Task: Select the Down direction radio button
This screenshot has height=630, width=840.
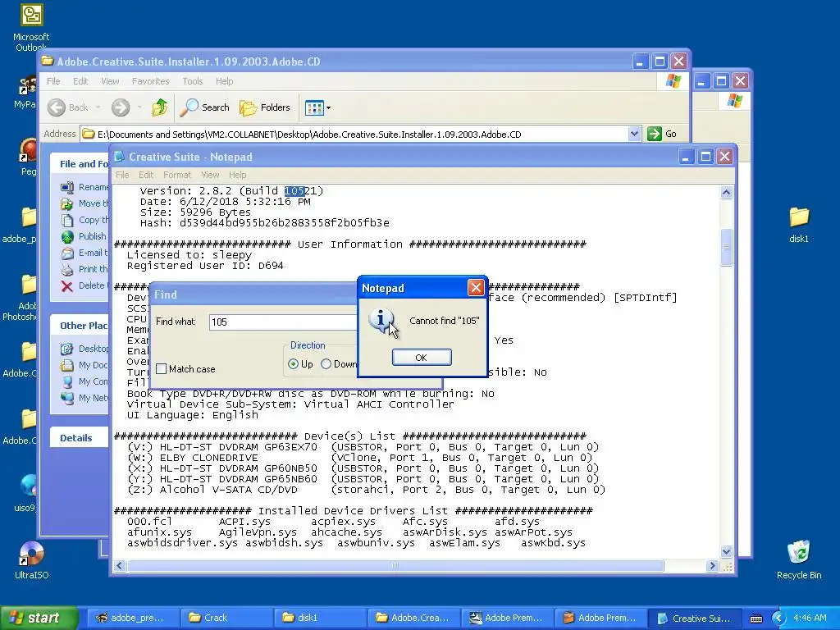Action: (x=326, y=363)
